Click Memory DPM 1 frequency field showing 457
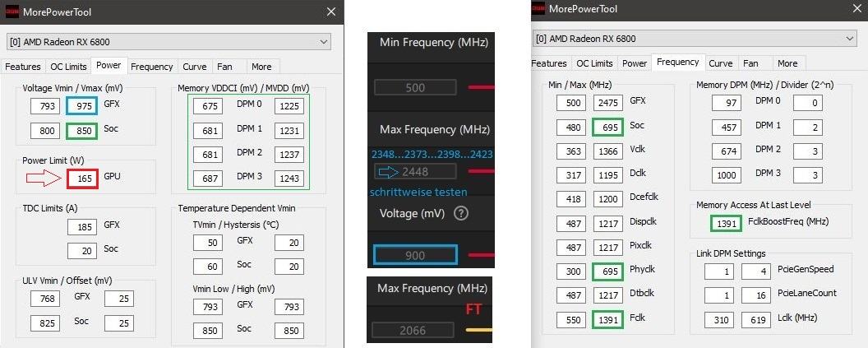This screenshot has height=348, width=868. 727,127
